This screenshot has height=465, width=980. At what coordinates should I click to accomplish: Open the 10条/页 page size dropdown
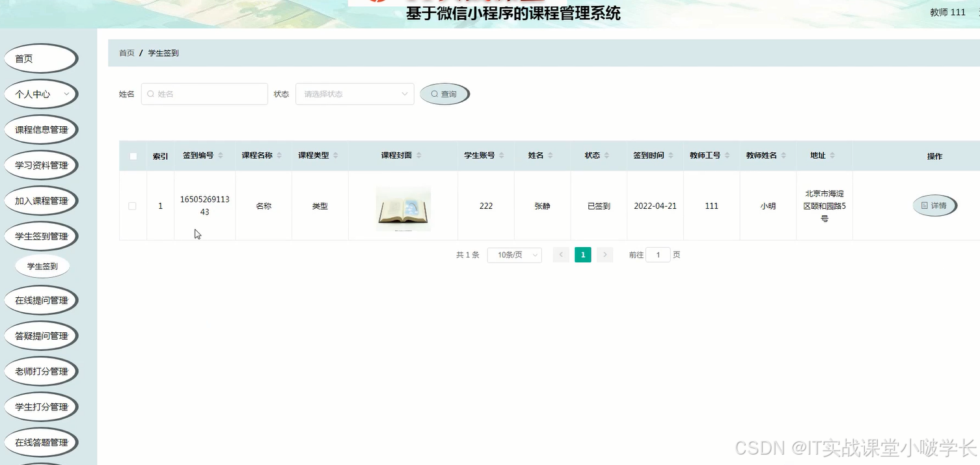(515, 255)
